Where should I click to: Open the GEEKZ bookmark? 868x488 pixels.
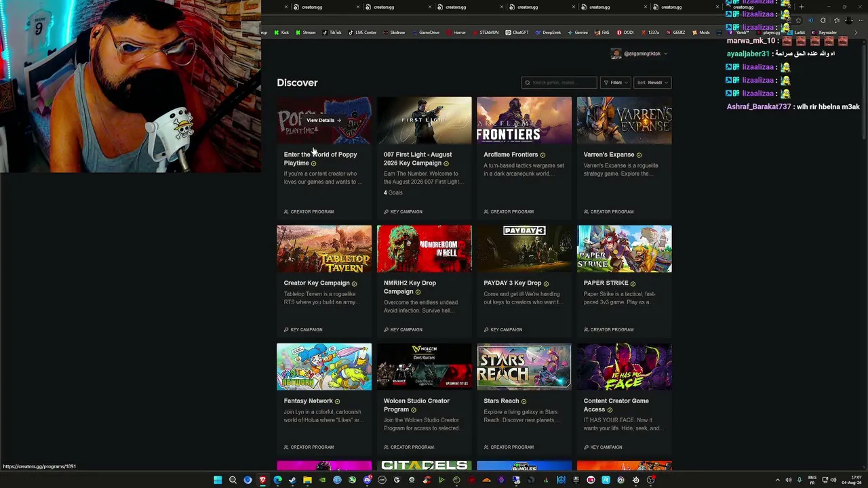click(675, 33)
